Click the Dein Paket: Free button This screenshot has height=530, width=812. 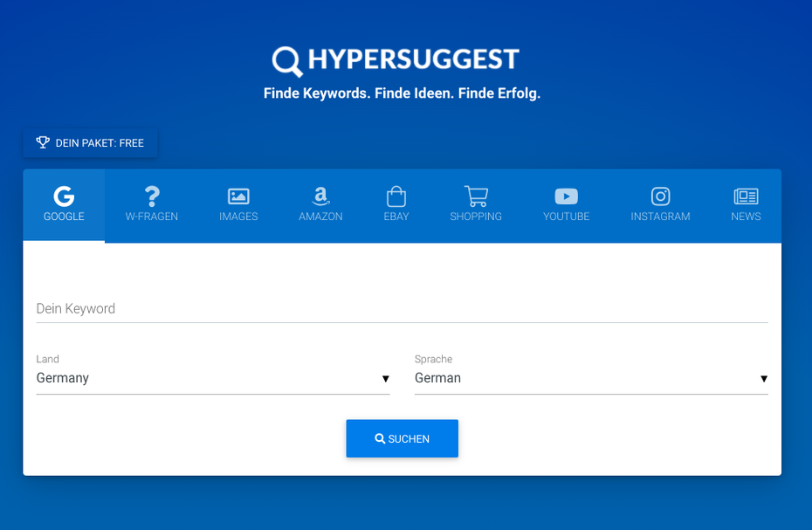(91, 142)
